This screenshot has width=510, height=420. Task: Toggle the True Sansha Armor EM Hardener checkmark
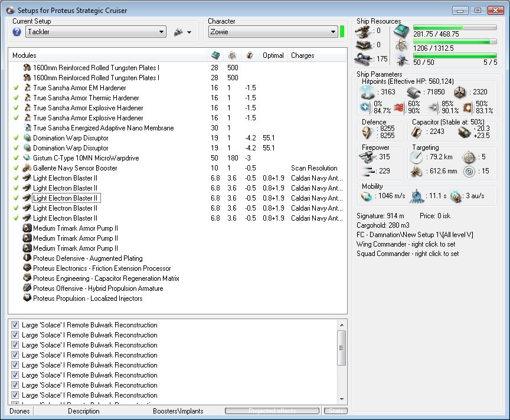point(16,88)
